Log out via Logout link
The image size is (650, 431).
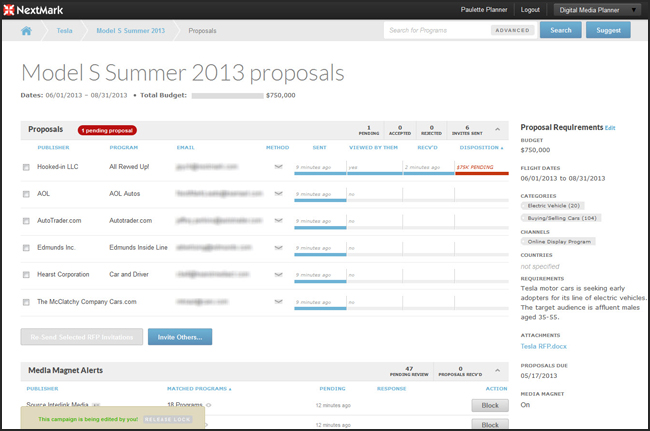click(530, 10)
